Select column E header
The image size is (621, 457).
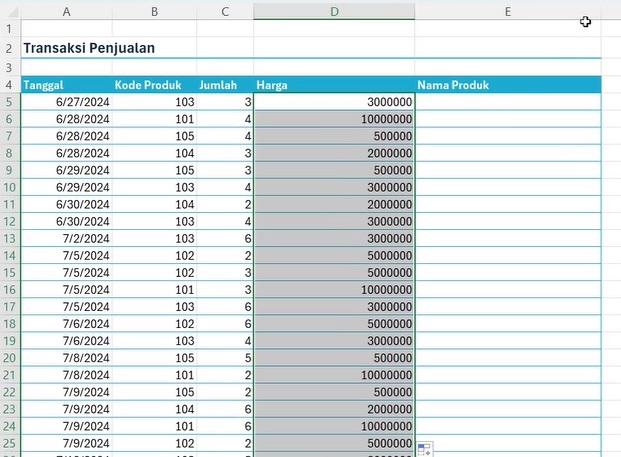(508, 11)
